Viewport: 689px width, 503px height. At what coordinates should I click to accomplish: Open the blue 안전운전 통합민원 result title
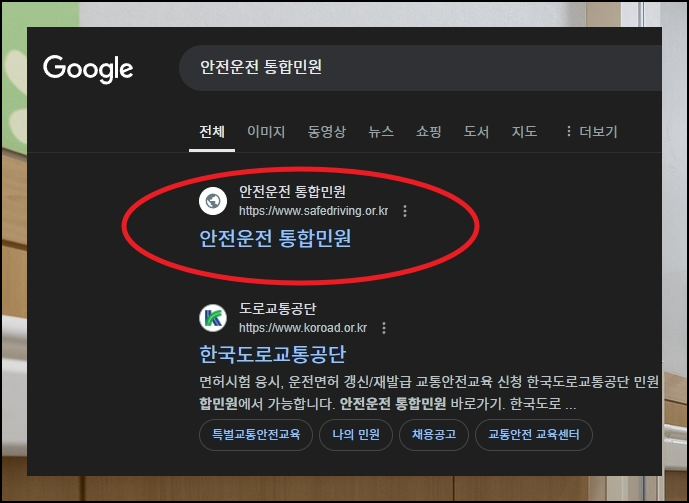[275, 239]
